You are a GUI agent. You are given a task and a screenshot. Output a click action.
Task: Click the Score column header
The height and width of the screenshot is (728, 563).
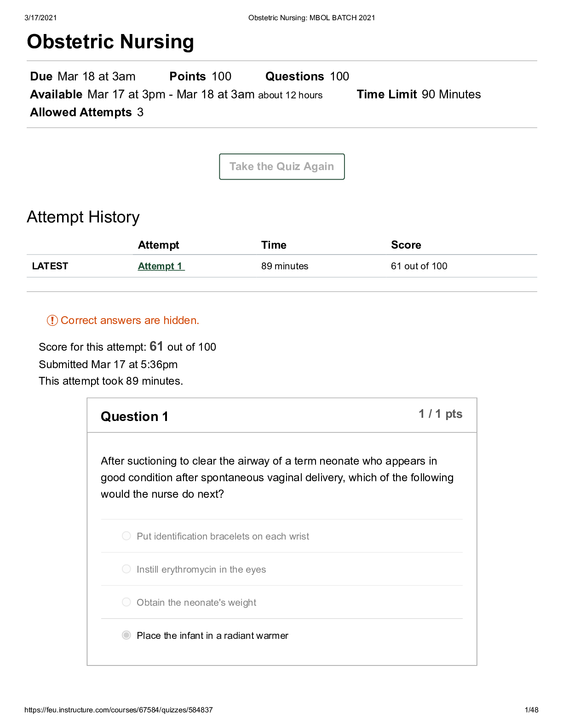click(406, 245)
